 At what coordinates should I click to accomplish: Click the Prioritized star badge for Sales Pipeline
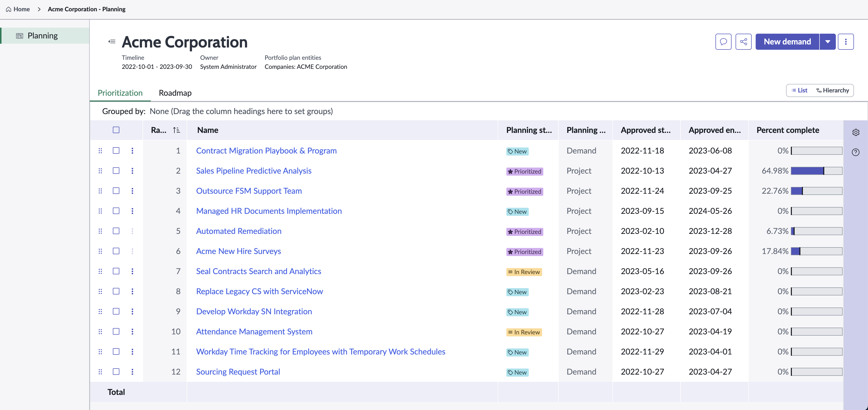pyautogui.click(x=525, y=172)
